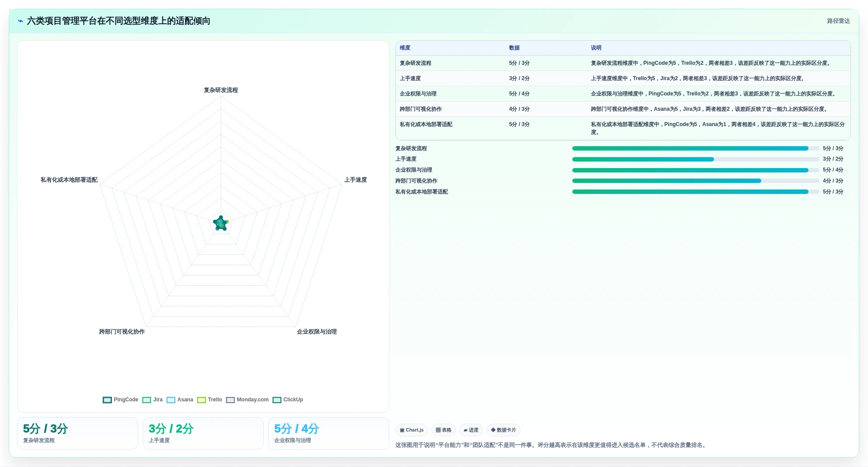
Task: Toggle Trello legend swatch
Action: (201, 400)
